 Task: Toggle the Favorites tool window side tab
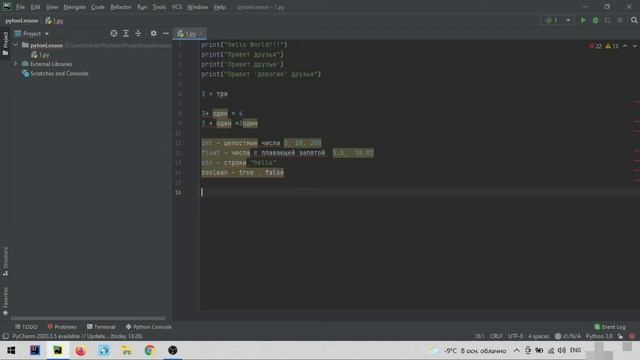5,301
